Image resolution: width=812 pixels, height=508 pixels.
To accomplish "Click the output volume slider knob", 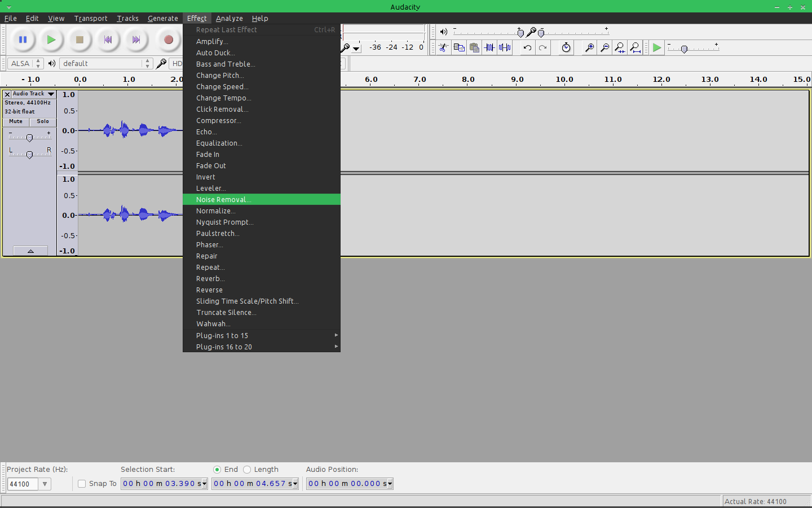I will (520, 33).
